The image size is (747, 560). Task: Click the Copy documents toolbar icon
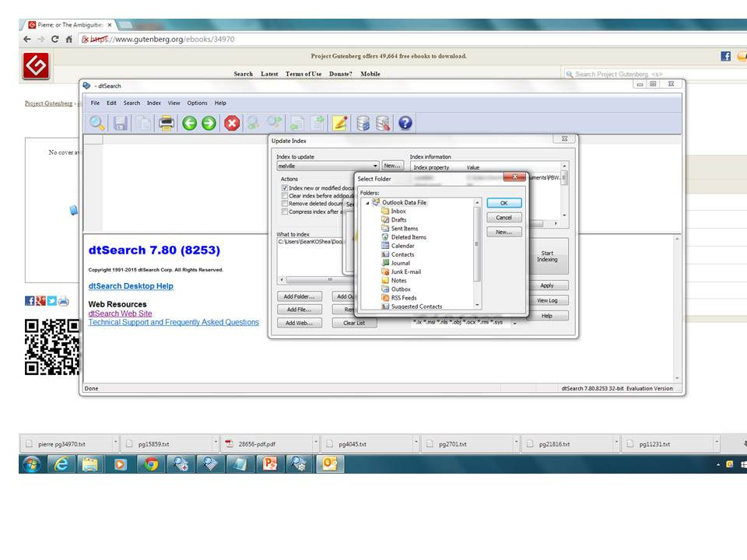tap(143, 124)
